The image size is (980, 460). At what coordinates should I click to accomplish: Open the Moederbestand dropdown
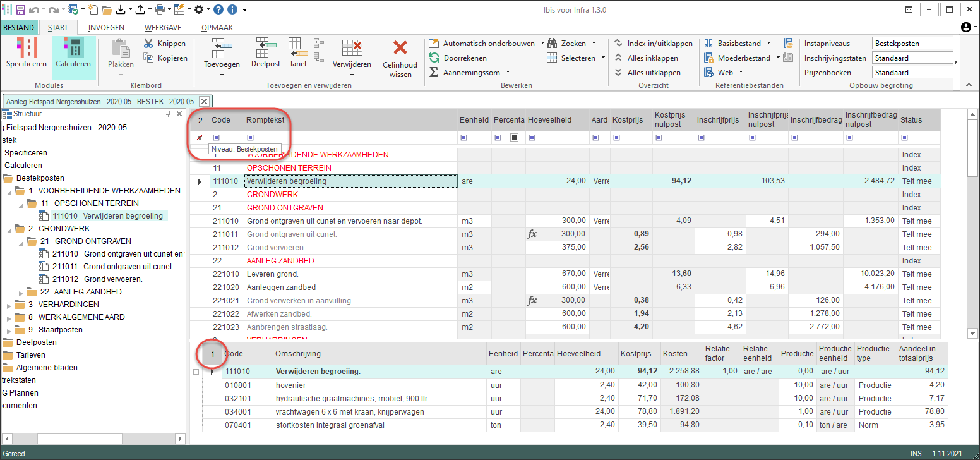(777, 57)
